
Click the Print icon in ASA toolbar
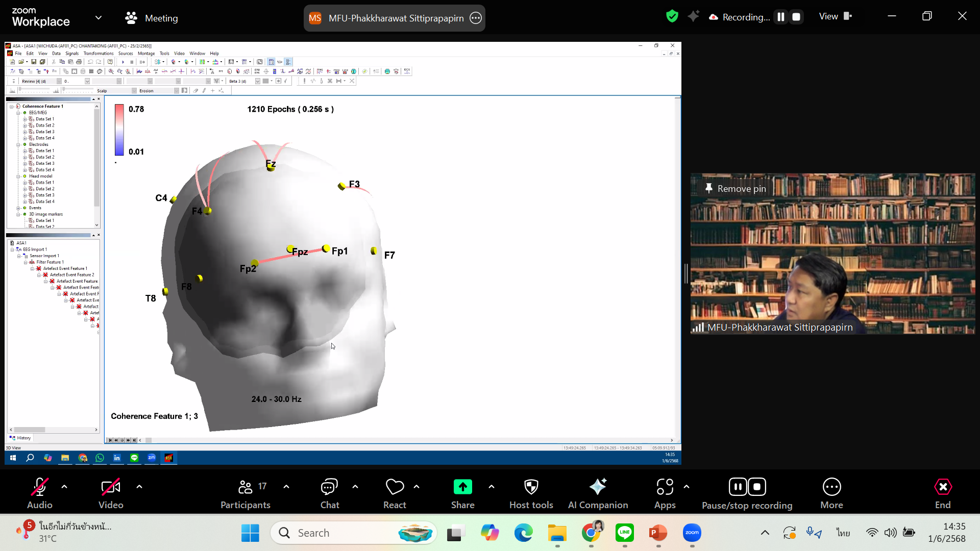[x=79, y=62]
